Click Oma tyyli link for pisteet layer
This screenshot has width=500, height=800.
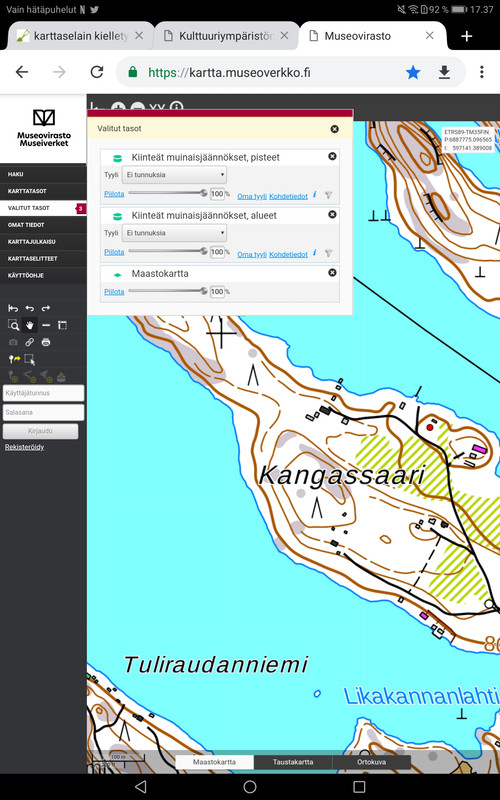click(252, 196)
